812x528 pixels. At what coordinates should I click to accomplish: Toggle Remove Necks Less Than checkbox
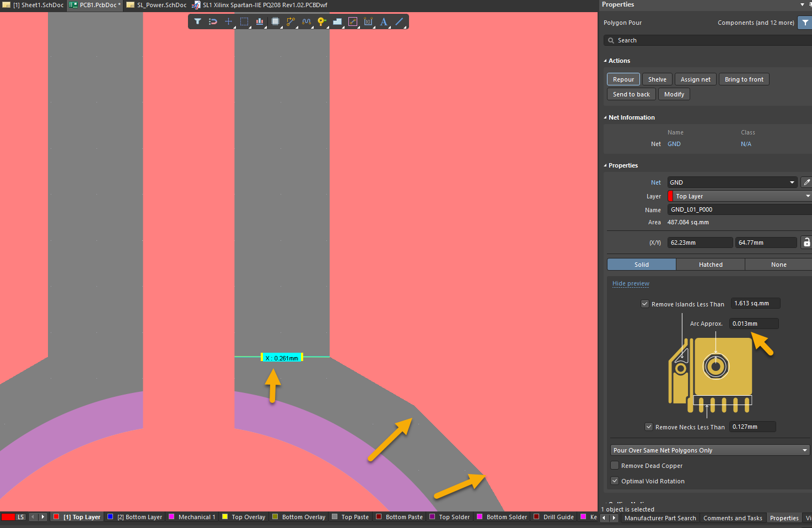point(649,427)
